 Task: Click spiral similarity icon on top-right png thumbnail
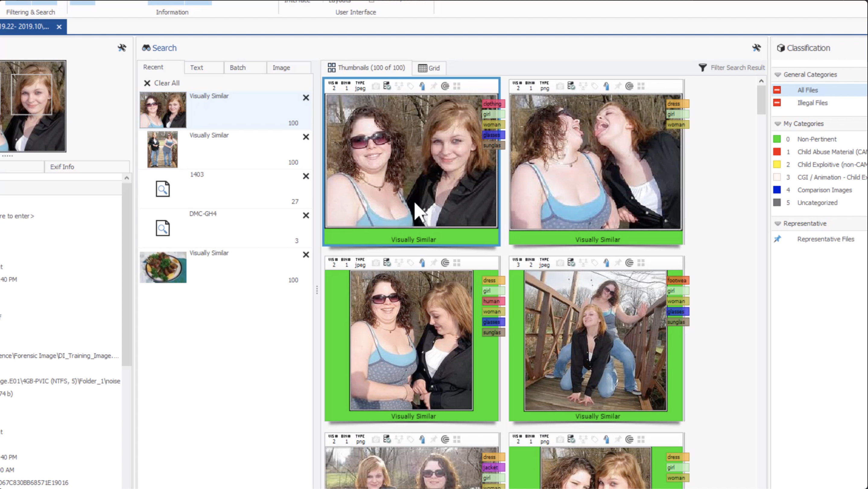[629, 86]
